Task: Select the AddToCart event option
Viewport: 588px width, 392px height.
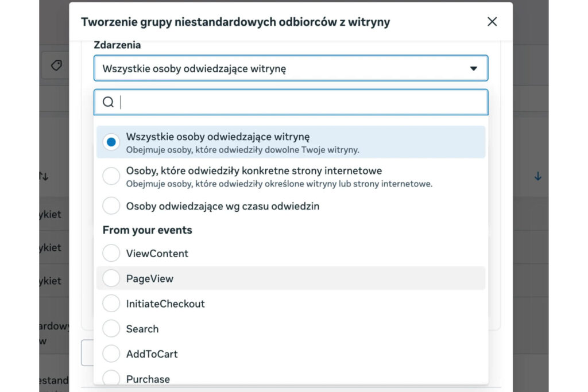Action: tap(291, 354)
